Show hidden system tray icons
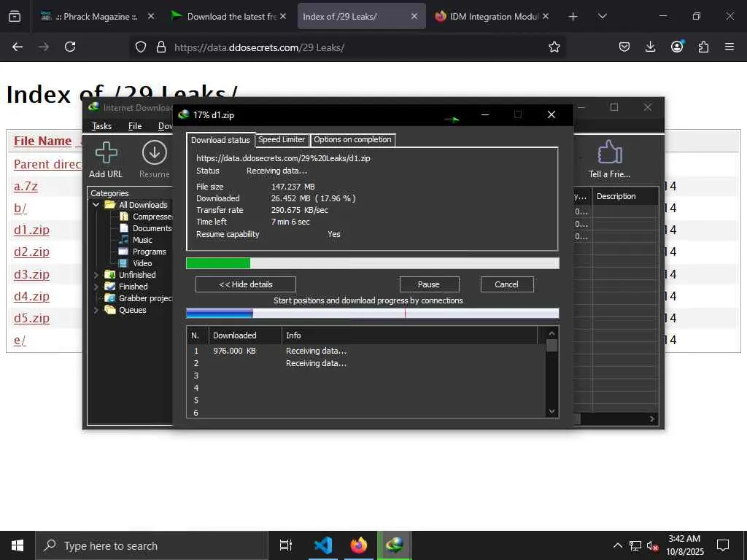The height and width of the screenshot is (560, 747). (617, 545)
